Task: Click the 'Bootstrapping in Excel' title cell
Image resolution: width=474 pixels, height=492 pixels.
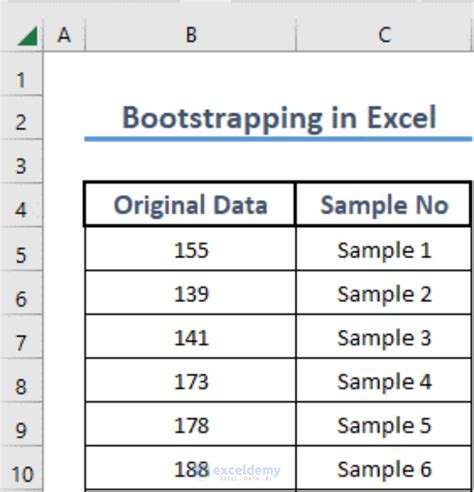Action: click(279, 118)
